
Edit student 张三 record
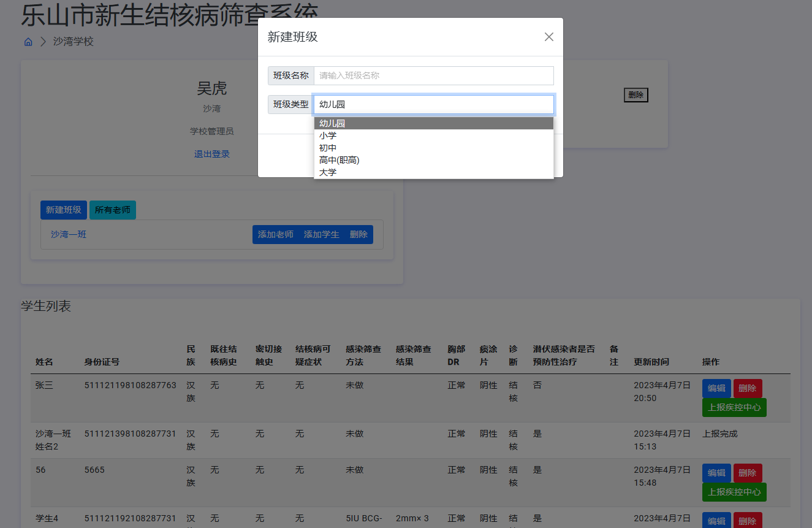click(716, 388)
